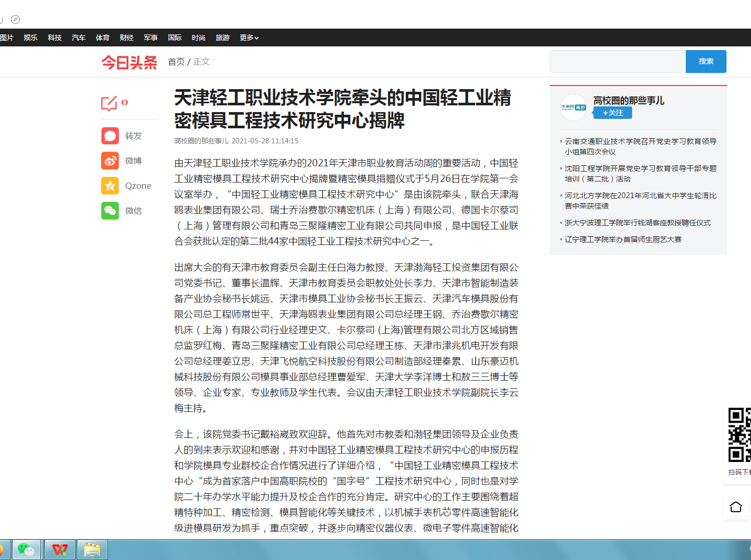Expand the 更多 dropdown in top navigation
751x560 pixels.
click(249, 38)
